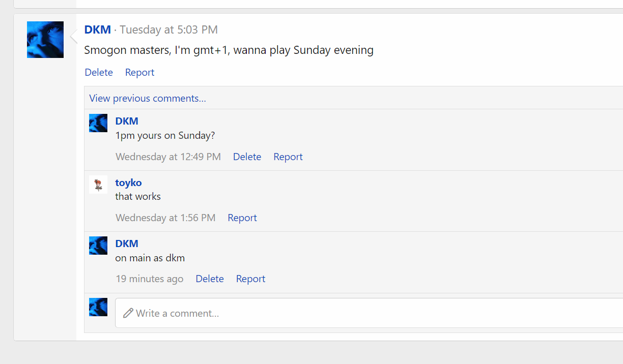Open DKM username on 'on main' comment
The image size is (623, 364).
[127, 244]
